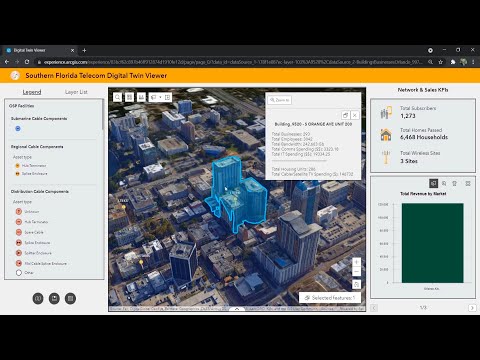Open the basemap gallery grid tool

click(130, 97)
